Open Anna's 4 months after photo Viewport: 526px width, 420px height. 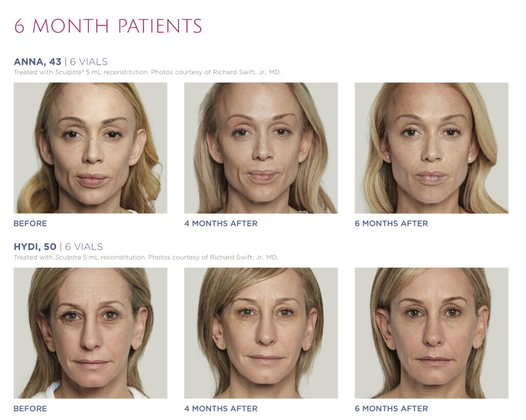click(260, 148)
